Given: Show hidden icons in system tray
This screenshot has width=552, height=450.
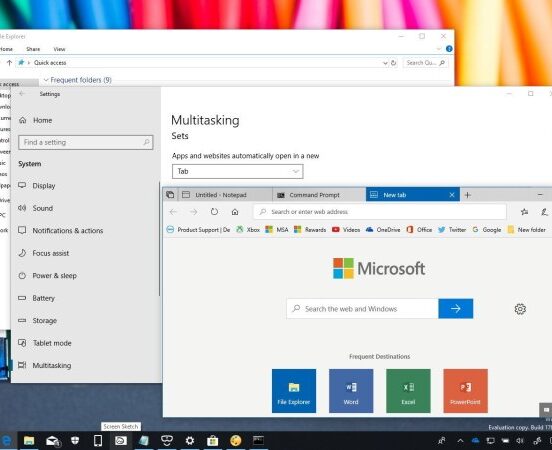Looking at the screenshot, I should point(460,440).
